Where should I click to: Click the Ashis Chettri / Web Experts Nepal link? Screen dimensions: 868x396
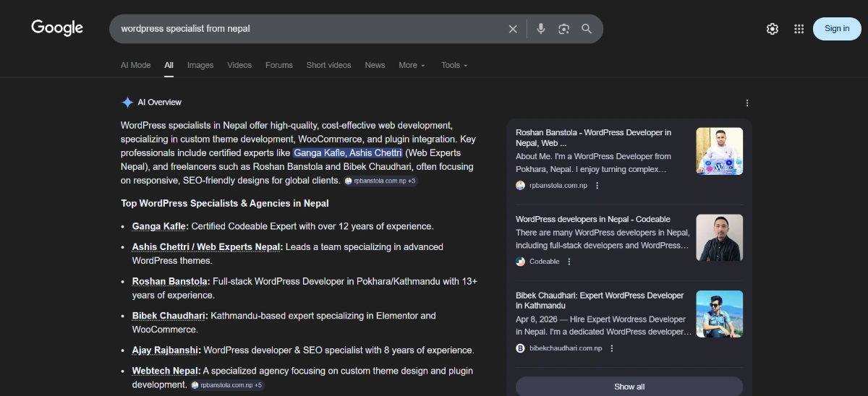coord(206,246)
